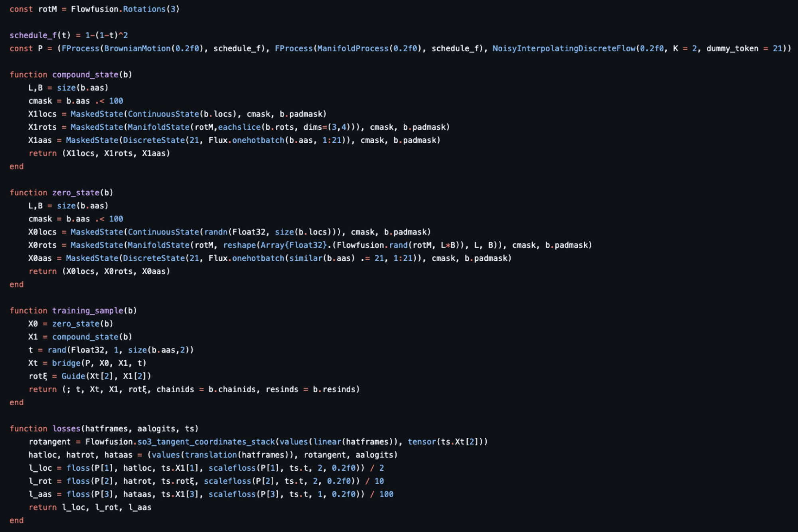Click the bridge function call

66,363
